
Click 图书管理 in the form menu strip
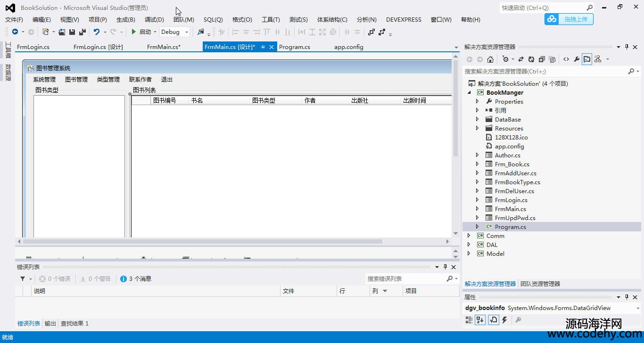pyautogui.click(x=76, y=80)
